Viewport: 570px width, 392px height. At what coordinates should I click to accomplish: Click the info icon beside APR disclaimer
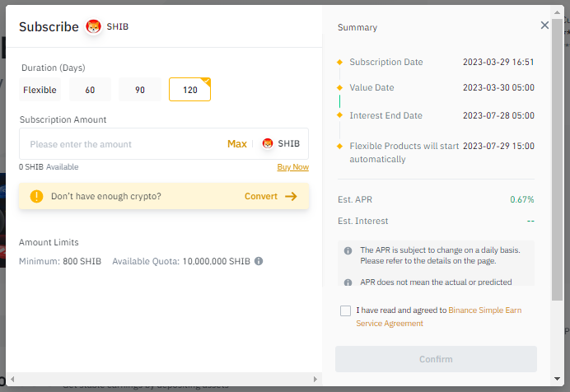348,282
